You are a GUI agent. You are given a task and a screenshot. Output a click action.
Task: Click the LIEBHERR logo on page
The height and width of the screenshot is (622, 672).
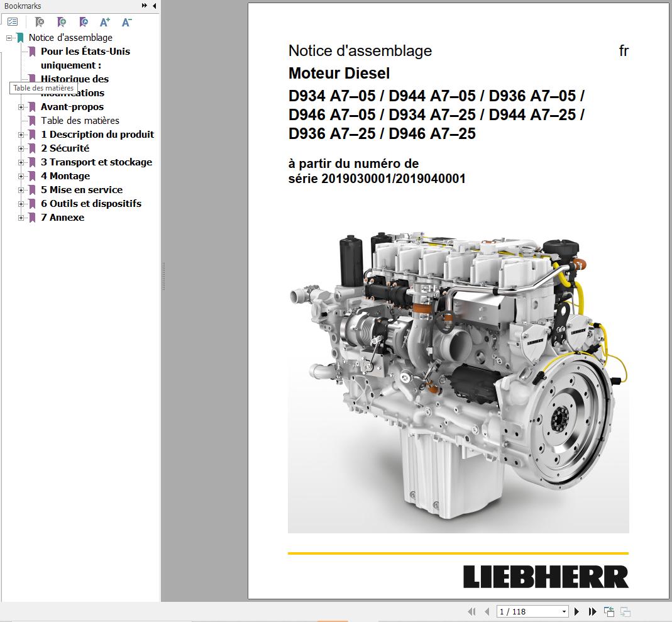pyautogui.click(x=546, y=577)
